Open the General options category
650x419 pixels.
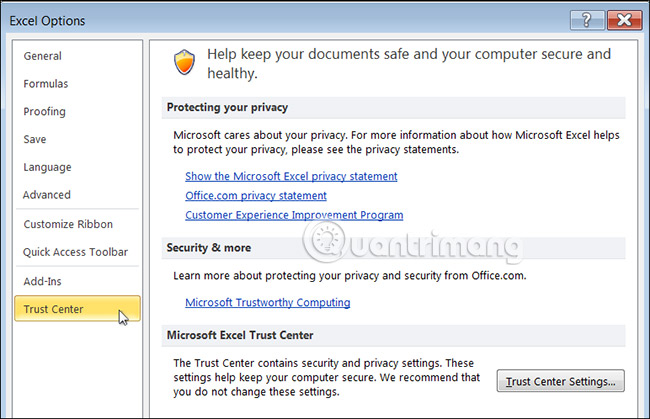43,56
